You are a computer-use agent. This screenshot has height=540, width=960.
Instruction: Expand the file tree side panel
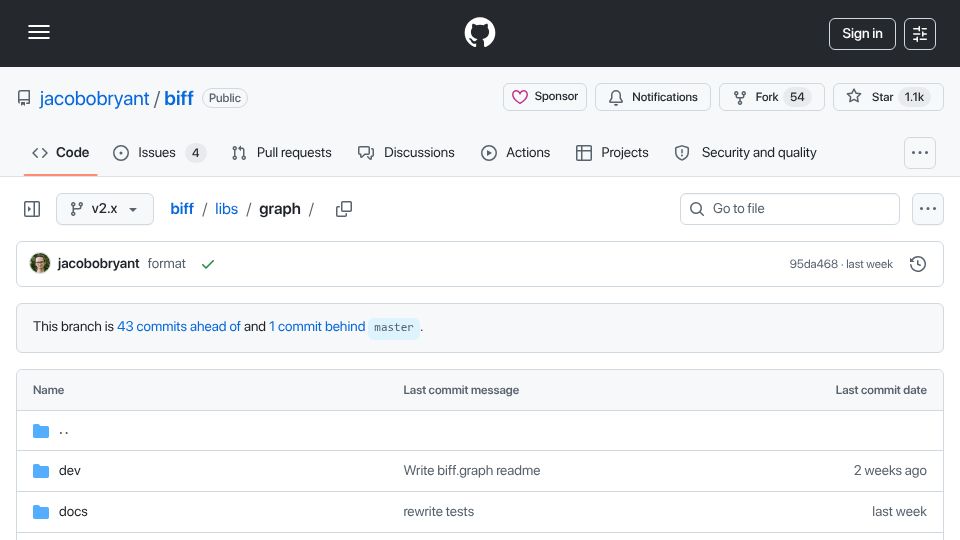coord(32,209)
